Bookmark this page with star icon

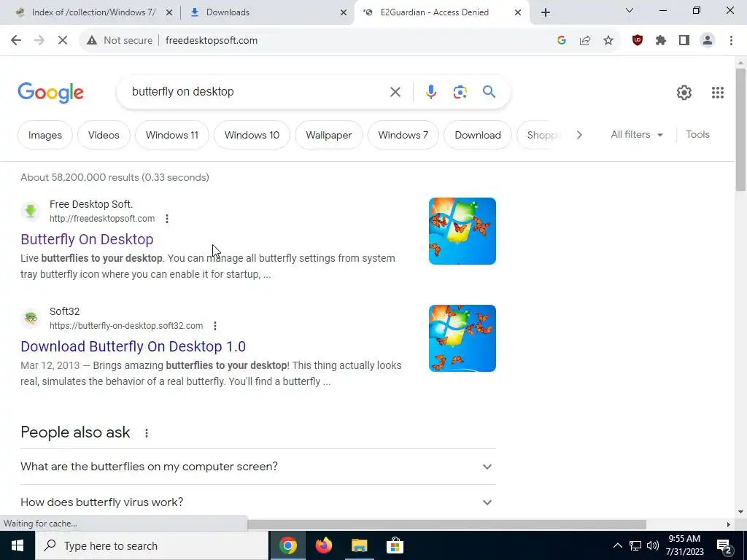[608, 41]
